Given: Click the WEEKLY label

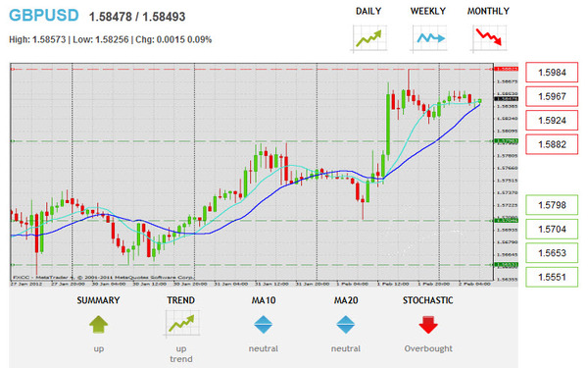Looking at the screenshot, I should pos(428,11).
